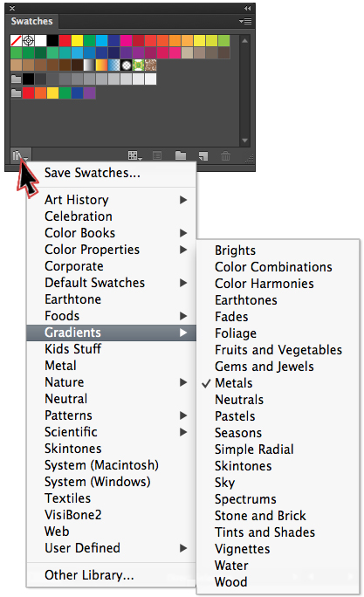Open the Swatches panel flyout menu icon
The width and height of the screenshot is (364, 597).
(245, 21)
